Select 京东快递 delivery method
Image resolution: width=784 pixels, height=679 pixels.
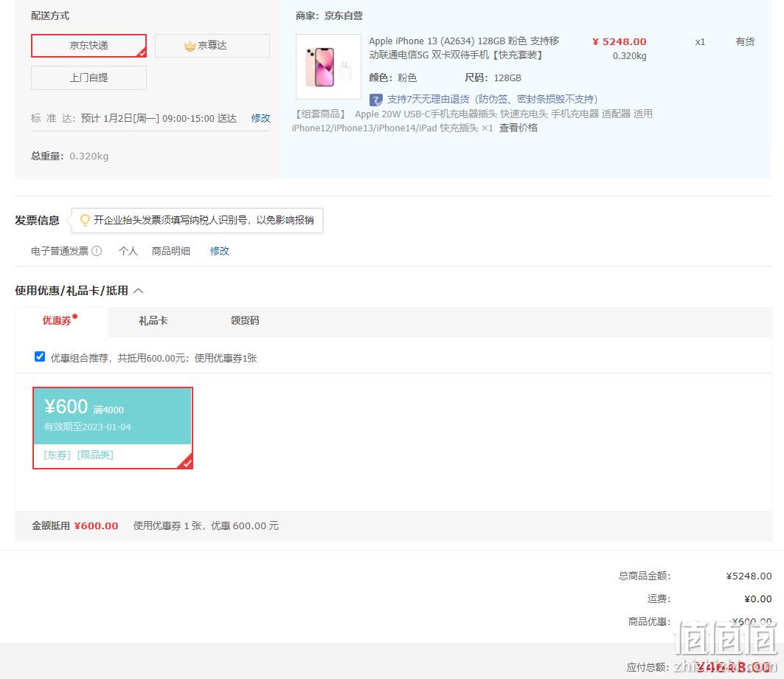[89, 46]
